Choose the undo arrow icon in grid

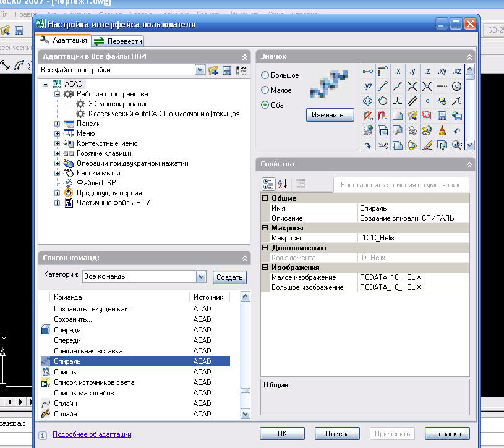[457, 130]
